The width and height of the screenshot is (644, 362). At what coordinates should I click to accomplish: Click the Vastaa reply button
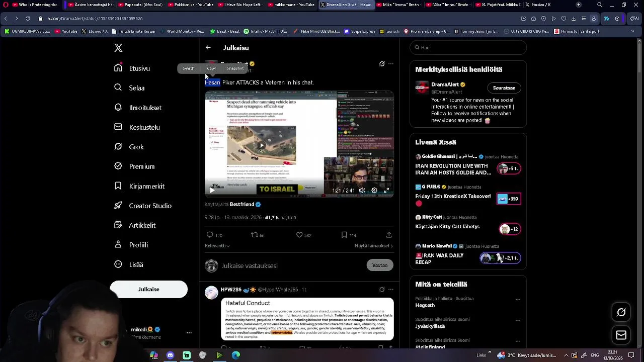380,265
